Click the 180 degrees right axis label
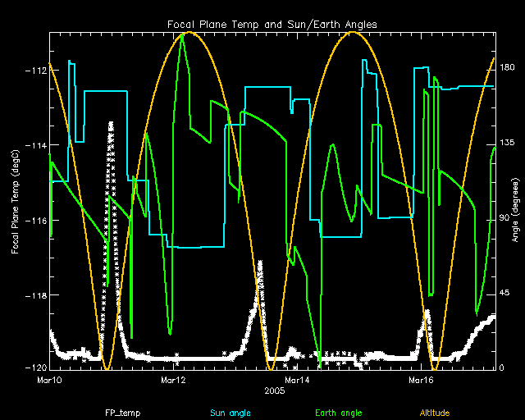 pos(507,71)
